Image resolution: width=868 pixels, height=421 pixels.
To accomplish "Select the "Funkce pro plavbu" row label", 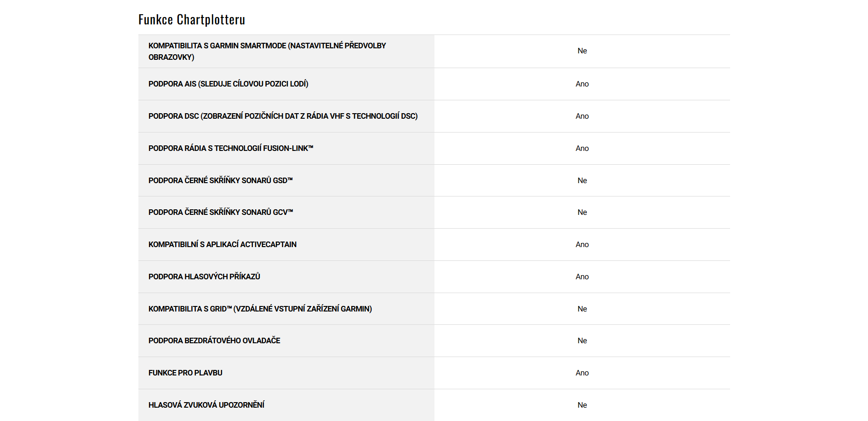I will [185, 373].
